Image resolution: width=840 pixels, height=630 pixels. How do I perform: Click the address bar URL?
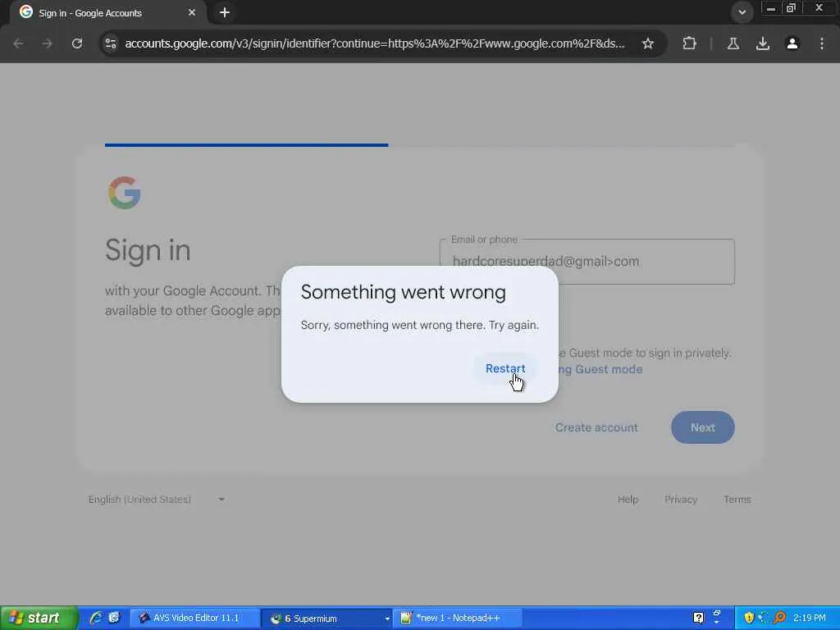374,43
